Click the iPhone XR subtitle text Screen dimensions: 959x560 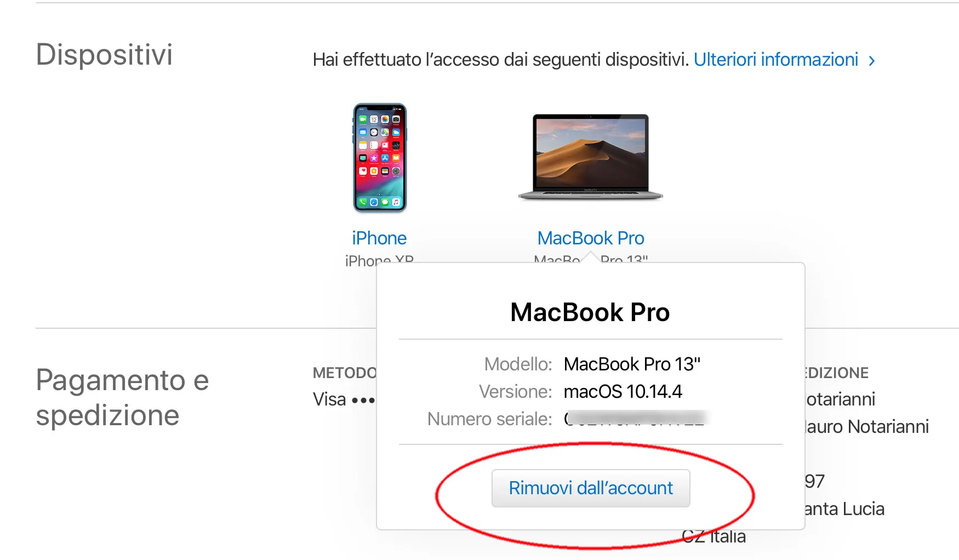coord(380,259)
